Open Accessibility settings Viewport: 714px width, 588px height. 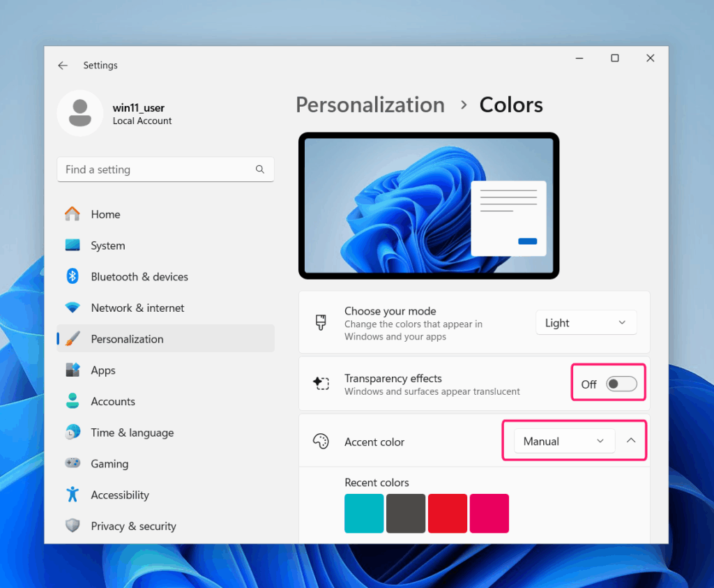[165, 495]
